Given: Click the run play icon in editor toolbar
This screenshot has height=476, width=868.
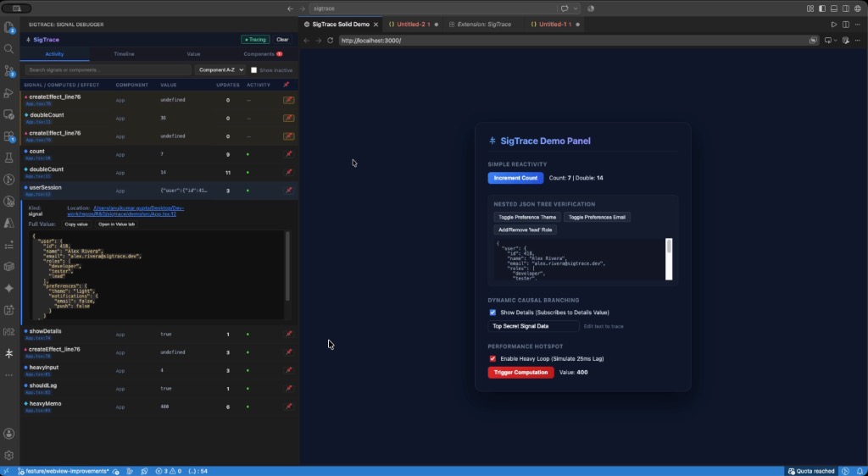Looking at the screenshot, I should coord(834,25).
